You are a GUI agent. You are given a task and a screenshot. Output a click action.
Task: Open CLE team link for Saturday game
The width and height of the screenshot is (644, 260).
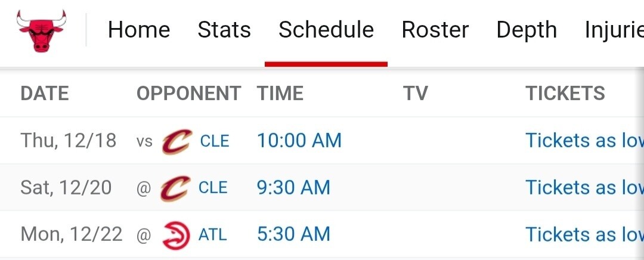[x=213, y=188]
